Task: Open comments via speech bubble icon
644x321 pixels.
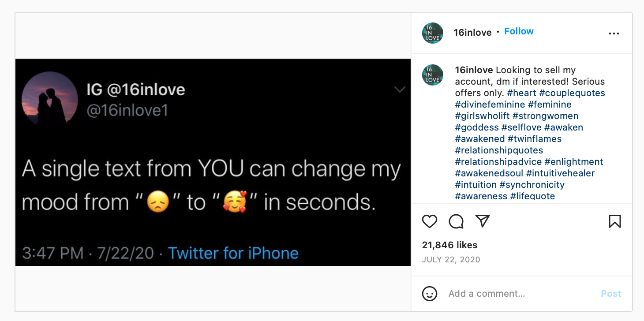Action: point(456,221)
